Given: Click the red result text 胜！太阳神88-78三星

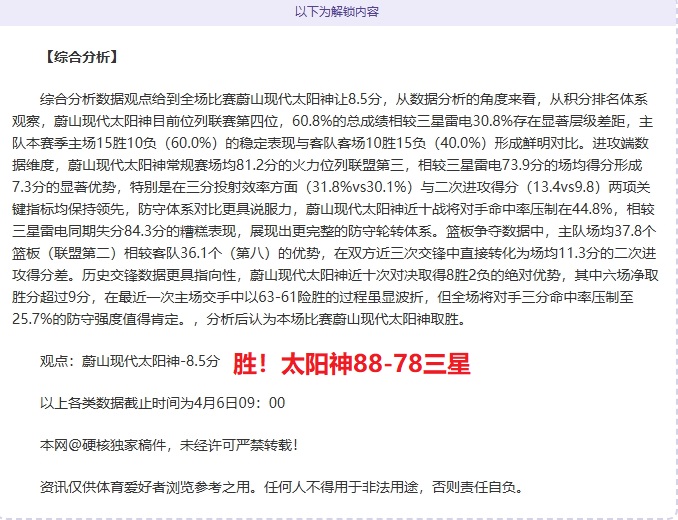Looking at the screenshot, I should coord(351,363).
